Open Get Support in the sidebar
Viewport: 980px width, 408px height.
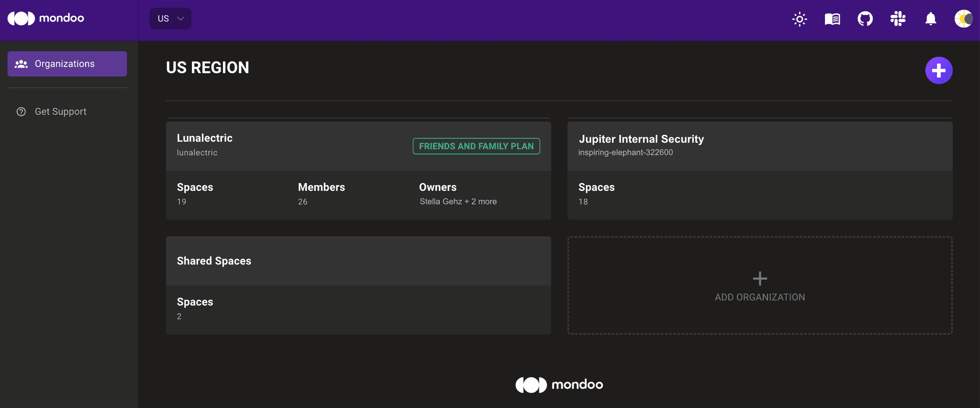tap(67, 111)
